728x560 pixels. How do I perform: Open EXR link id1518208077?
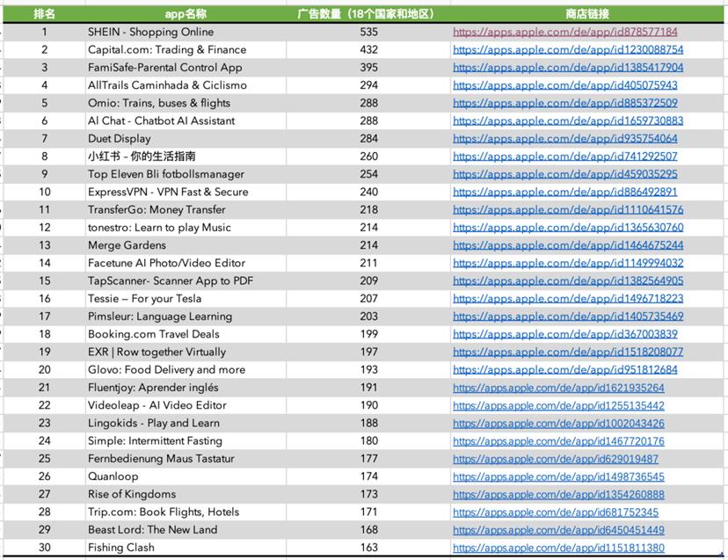[568, 352]
